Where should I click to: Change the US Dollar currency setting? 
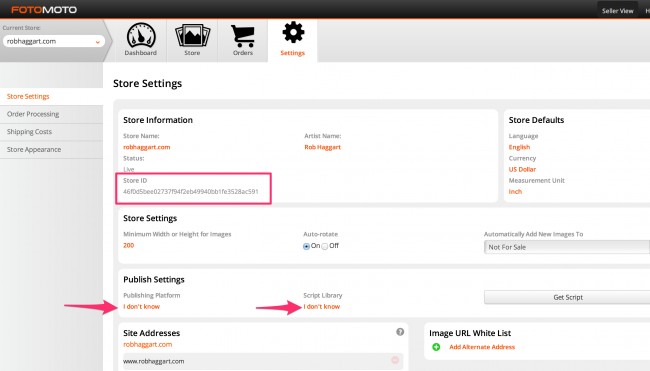click(x=522, y=170)
